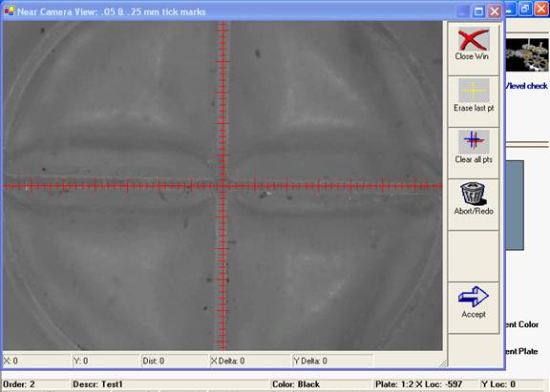
Task: Click the Near Camera View title bar text
Action: point(112,11)
